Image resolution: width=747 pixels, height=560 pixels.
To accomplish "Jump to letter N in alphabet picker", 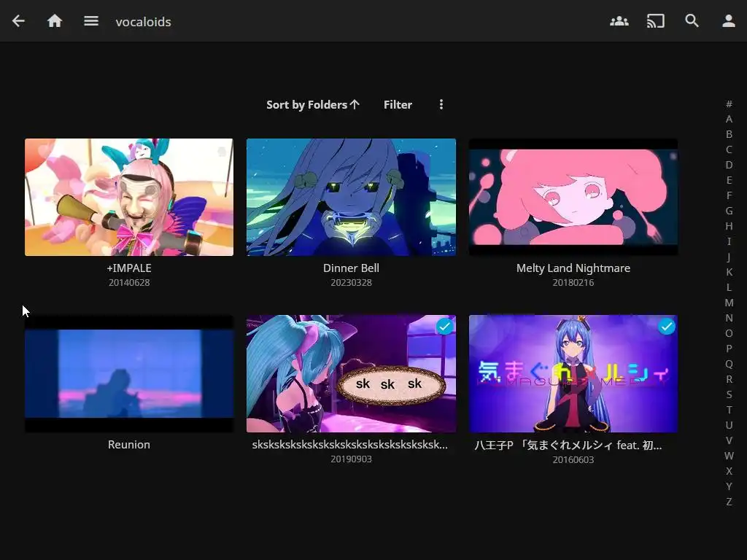I will tap(729, 318).
